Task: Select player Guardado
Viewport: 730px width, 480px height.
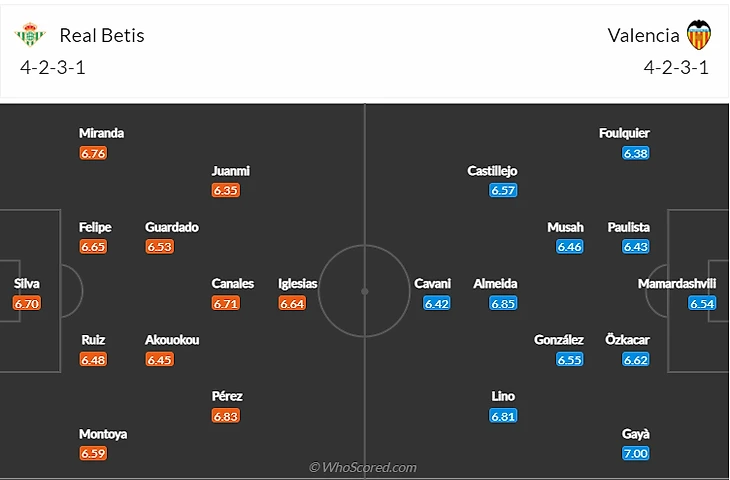Action: (x=172, y=227)
